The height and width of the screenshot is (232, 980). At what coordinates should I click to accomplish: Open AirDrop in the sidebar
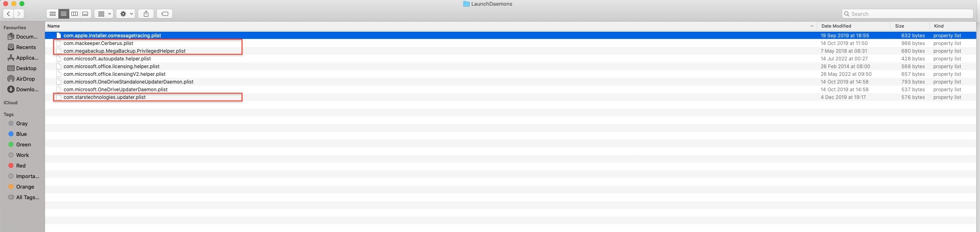(x=21, y=79)
